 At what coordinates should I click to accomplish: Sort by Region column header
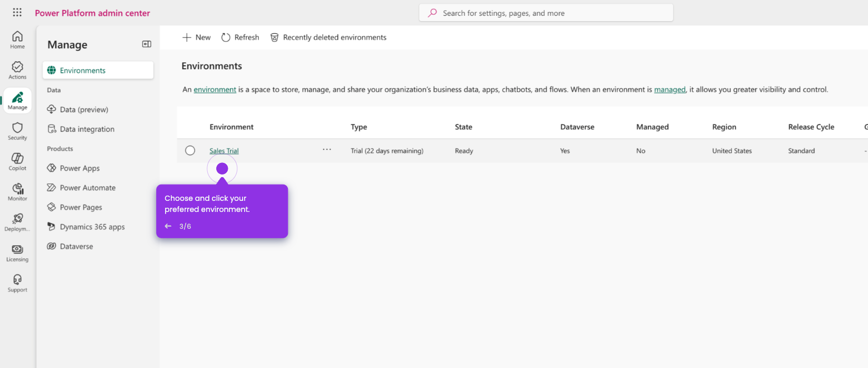(724, 127)
